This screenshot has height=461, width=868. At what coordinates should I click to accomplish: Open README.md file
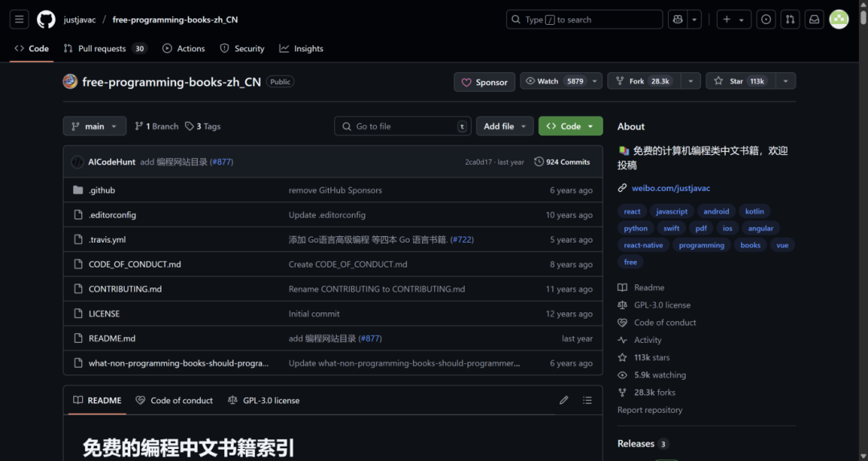(x=112, y=338)
